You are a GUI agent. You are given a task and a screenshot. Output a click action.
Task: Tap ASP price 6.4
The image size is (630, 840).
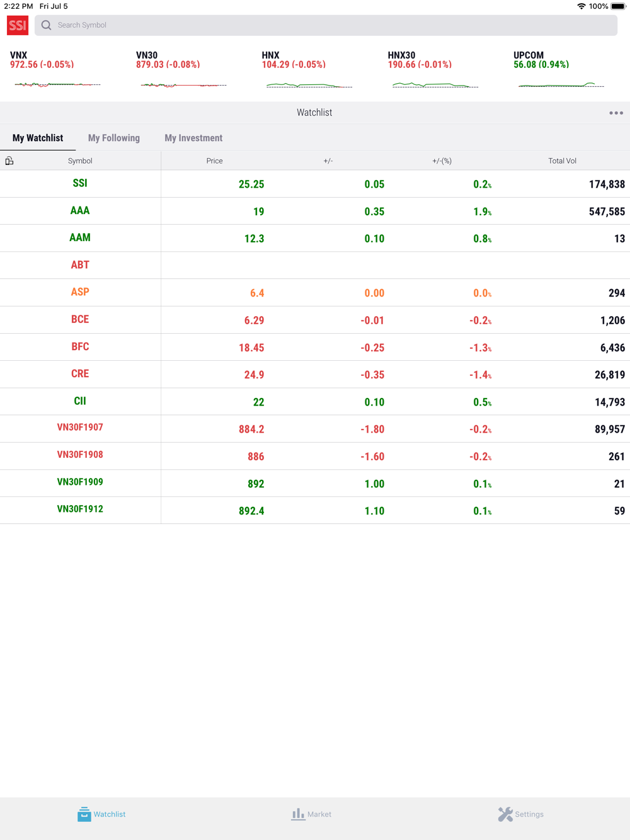257,293
